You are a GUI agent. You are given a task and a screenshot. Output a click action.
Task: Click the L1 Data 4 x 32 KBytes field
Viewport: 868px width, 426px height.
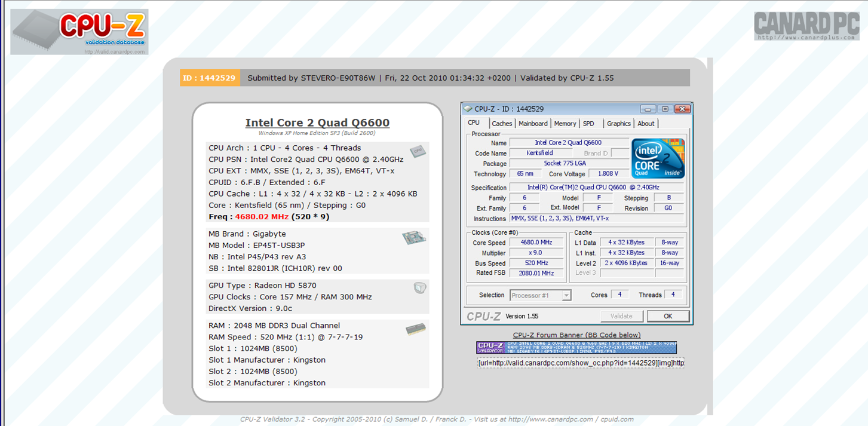[626, 243]
